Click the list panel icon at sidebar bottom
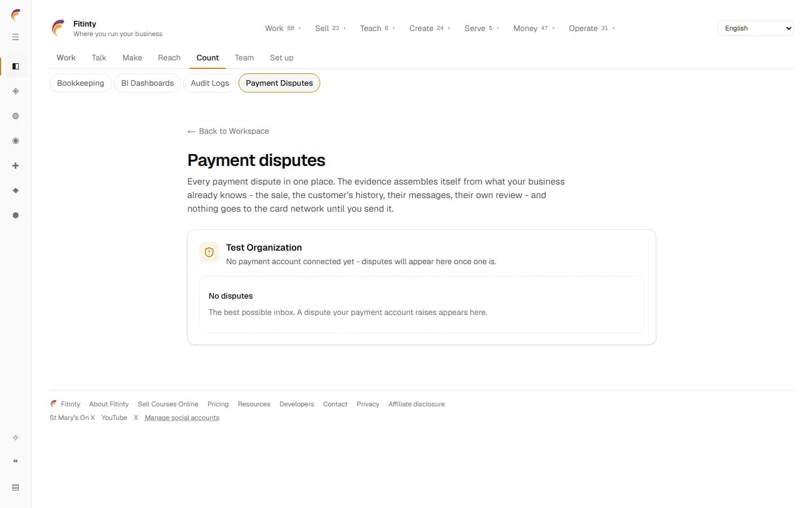 pos(16,488)
